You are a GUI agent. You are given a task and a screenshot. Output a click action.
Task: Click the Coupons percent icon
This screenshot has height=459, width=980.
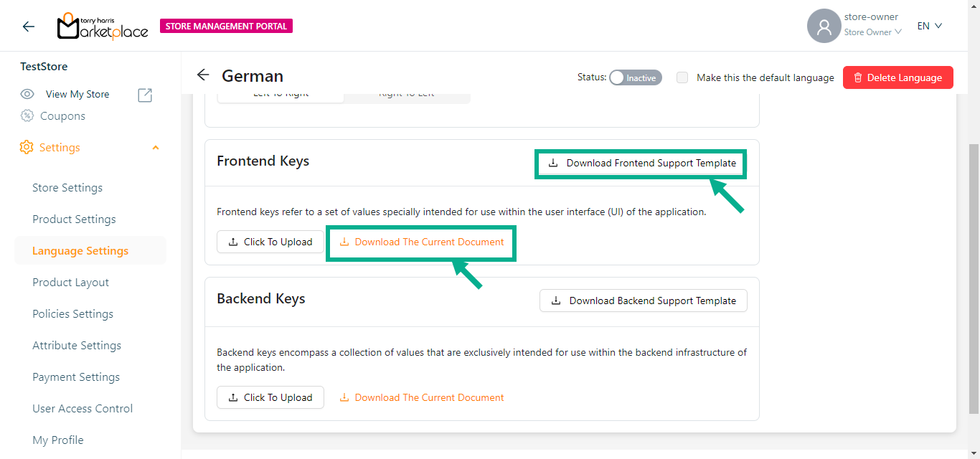(x=27, y=115)
